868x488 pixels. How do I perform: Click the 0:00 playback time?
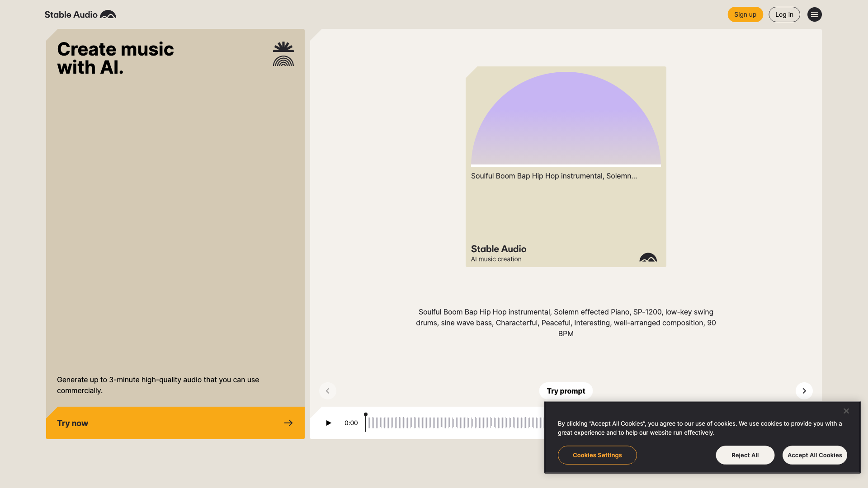pos(351,423)
